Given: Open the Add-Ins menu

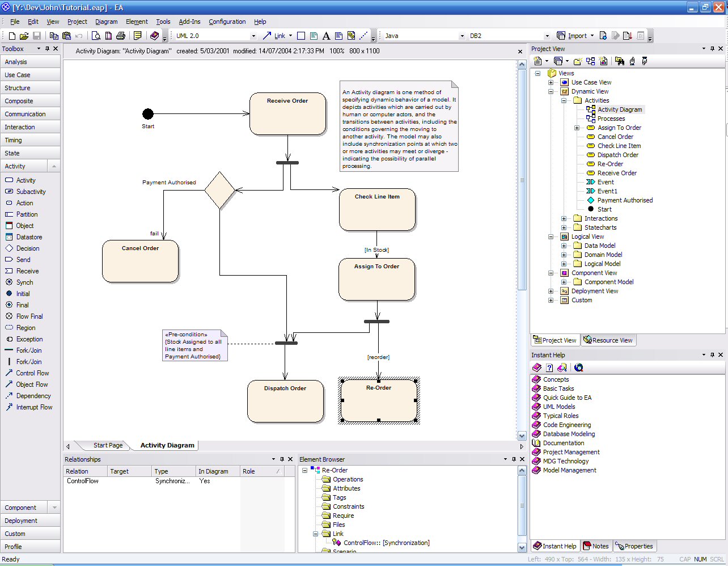Looking at the screenshot, I should (189, 22).
